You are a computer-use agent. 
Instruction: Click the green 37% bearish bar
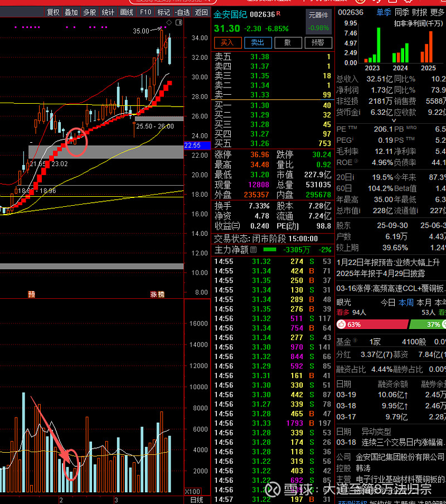[428, 324]
